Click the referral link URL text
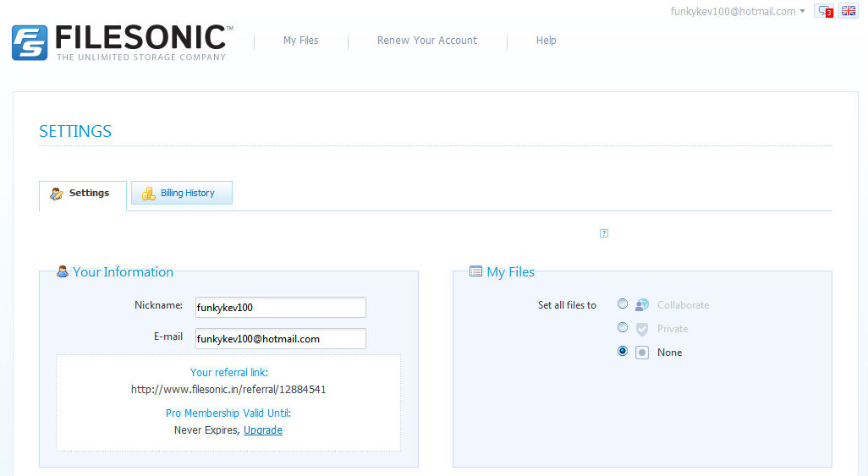 pos(228,390)
